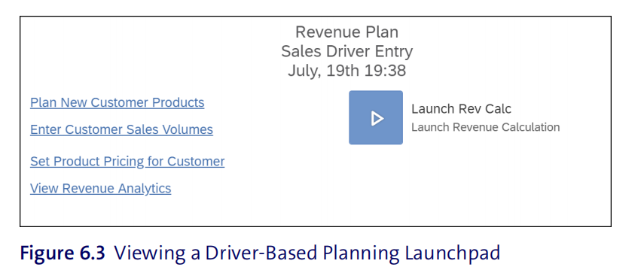Open Enter Customer Sales Volumes link
The width and height of the screenshot is (644, 279).
point(121,129)
